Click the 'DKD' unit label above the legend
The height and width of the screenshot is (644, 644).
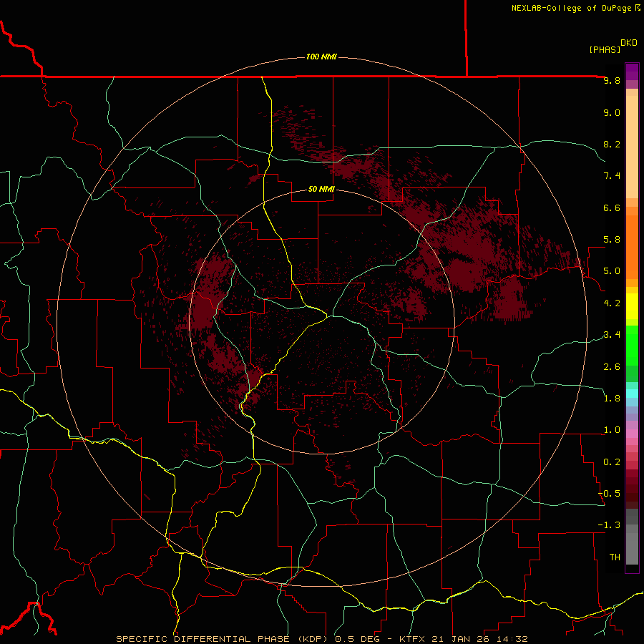point(628,43)
